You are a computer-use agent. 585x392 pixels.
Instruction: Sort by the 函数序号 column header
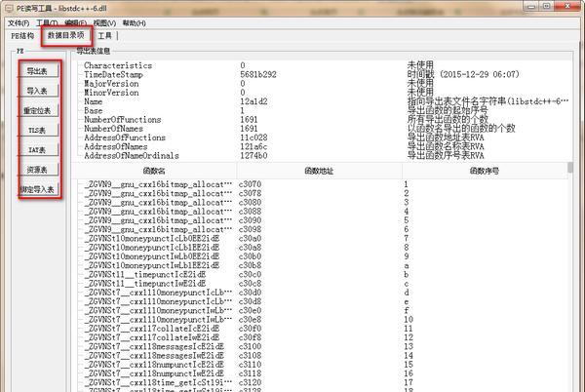485,172
